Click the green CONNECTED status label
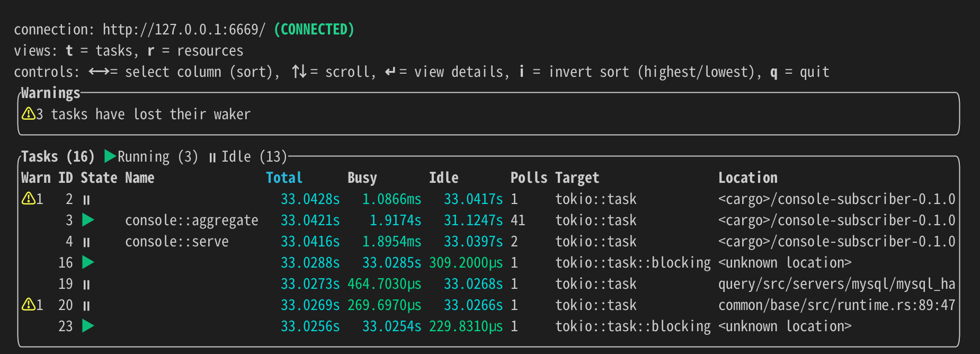This screenshot has height=354, width=980. [x=314, y=29]
